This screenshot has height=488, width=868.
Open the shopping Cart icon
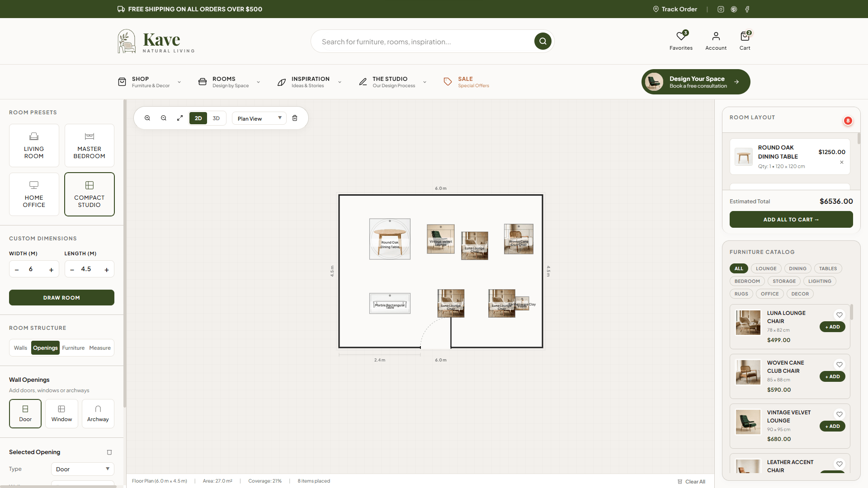(745, 36)
